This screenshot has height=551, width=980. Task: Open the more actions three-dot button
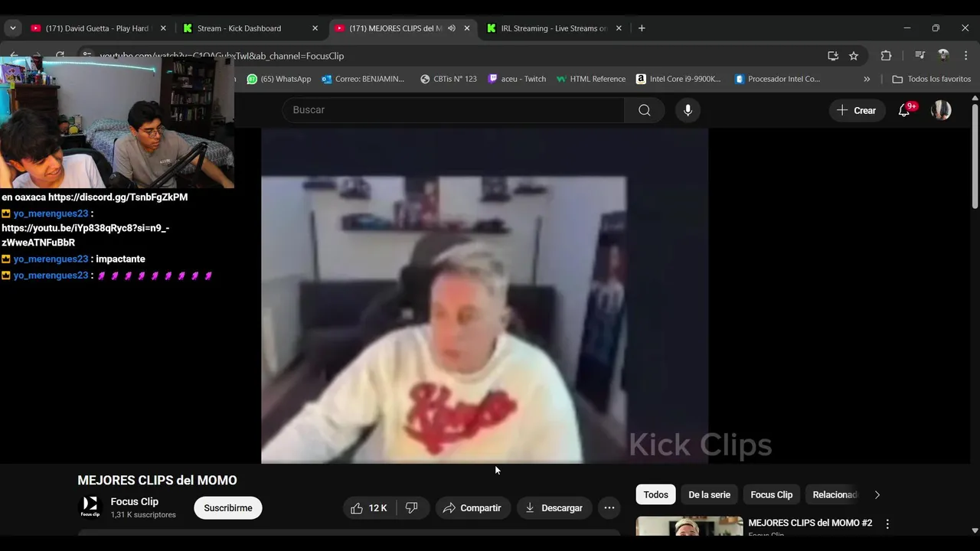[x=609, y=508]
